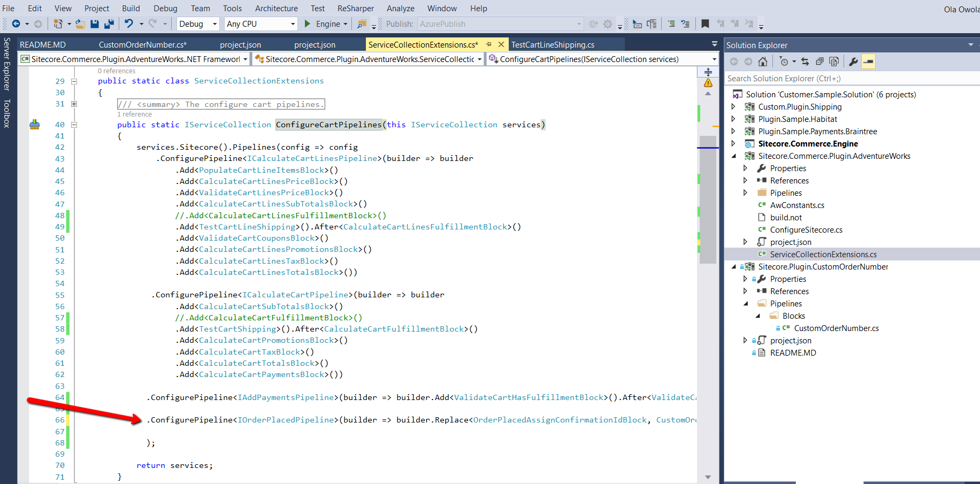Open the Edit menu
The image size is (980, 484).
pyautogui.click(x=35, y=8)
